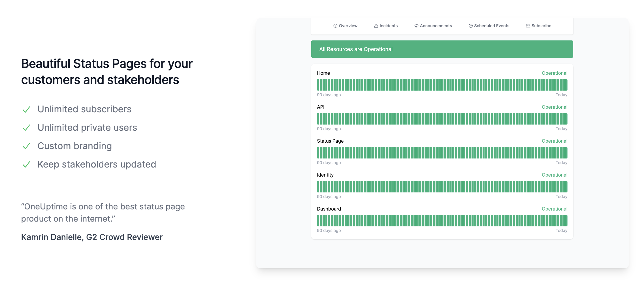Screen dimensions: 644x296
Task: Click the Scheduled Events clock icon
Action: [470, 26]
